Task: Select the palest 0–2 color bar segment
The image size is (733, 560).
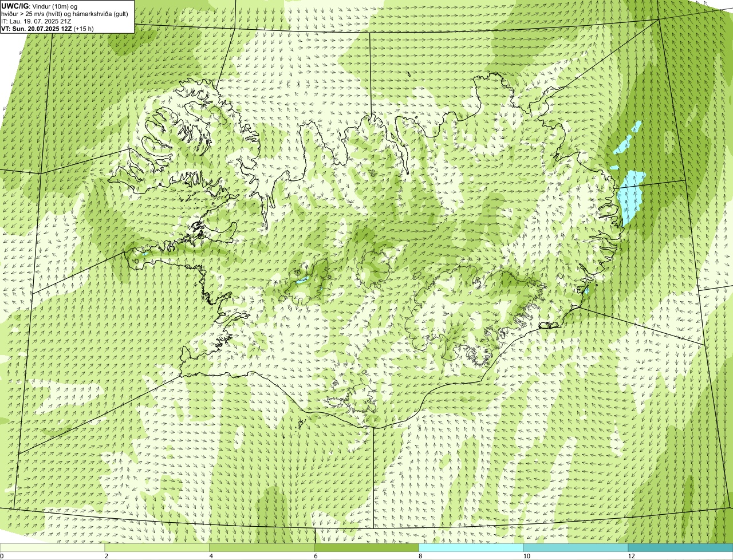Action: click(x=53, y=547)
